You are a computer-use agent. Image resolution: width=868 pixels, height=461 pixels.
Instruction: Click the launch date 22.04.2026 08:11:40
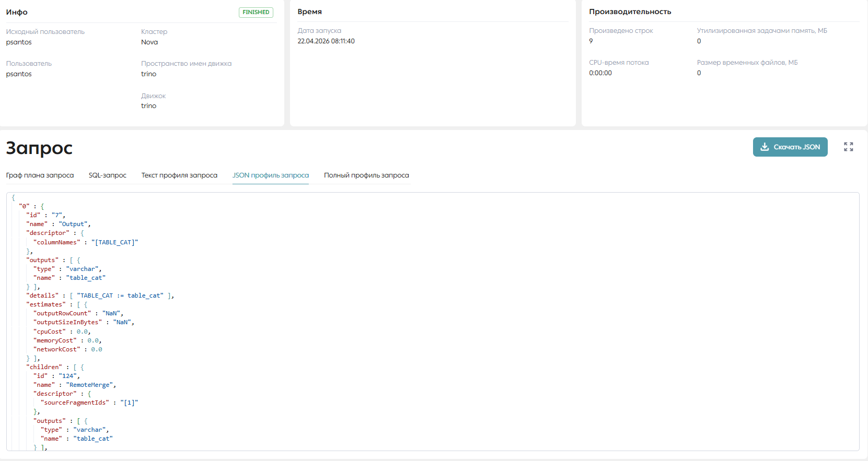coord(326,41)
